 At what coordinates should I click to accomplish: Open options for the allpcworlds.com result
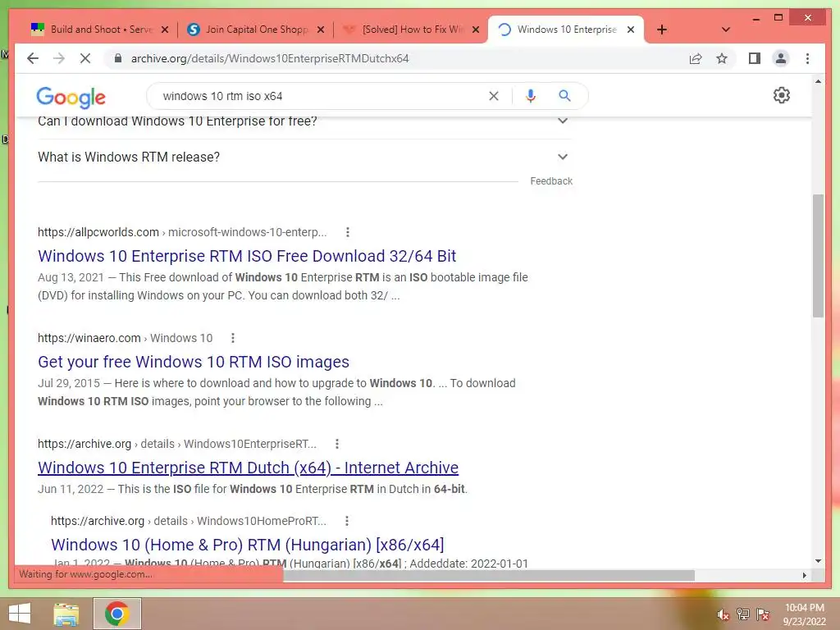click(348, 232)
